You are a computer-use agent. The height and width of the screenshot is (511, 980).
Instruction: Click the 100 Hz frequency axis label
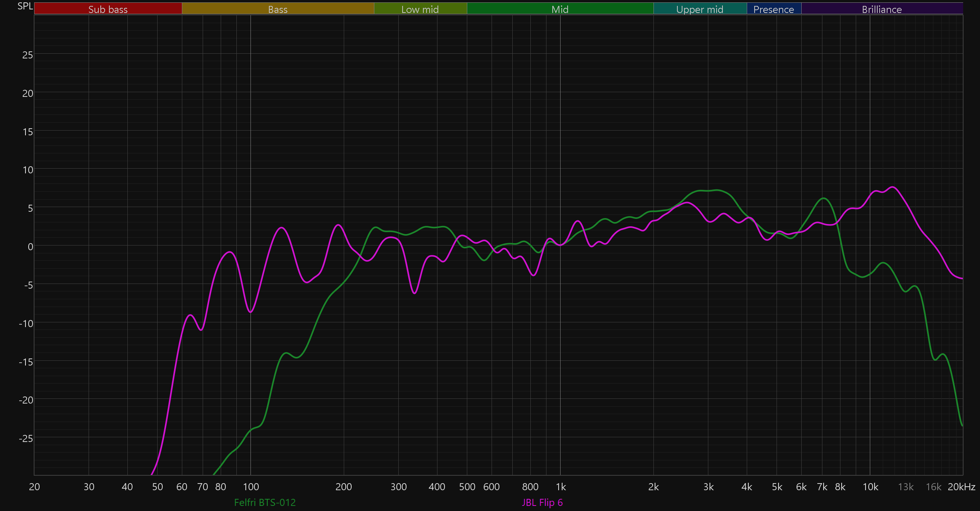coord(251,487)
